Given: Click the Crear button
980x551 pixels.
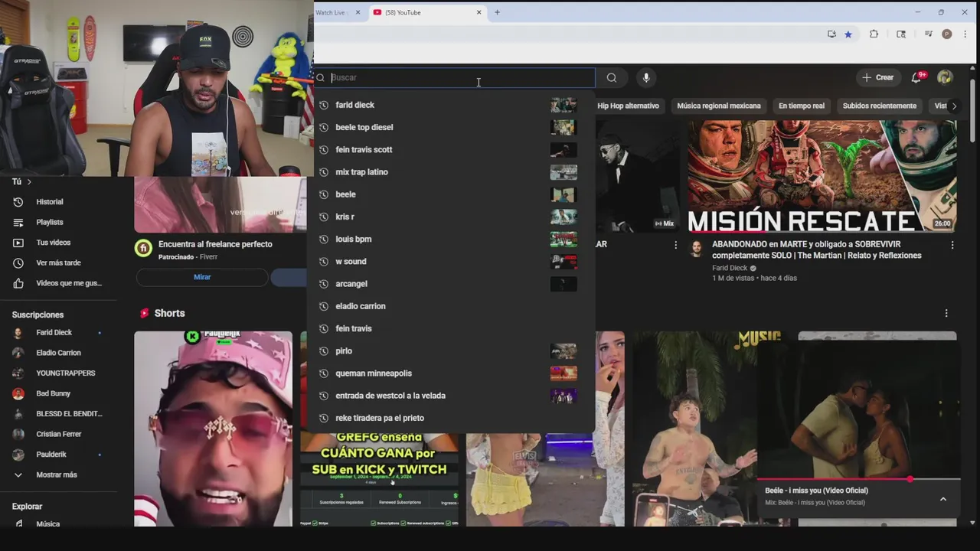Looking at the screenshot, I should coord(878,77).
